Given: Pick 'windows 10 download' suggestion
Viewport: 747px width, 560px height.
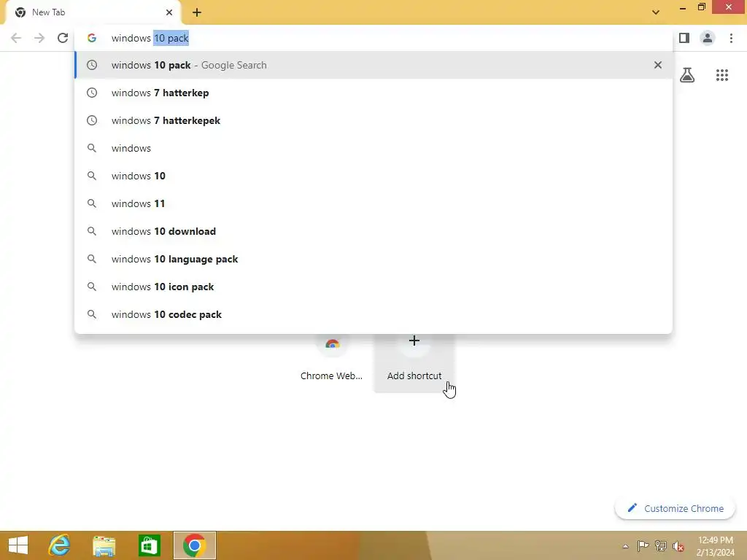Looking at the screenshot, I should tap(373, 231).
